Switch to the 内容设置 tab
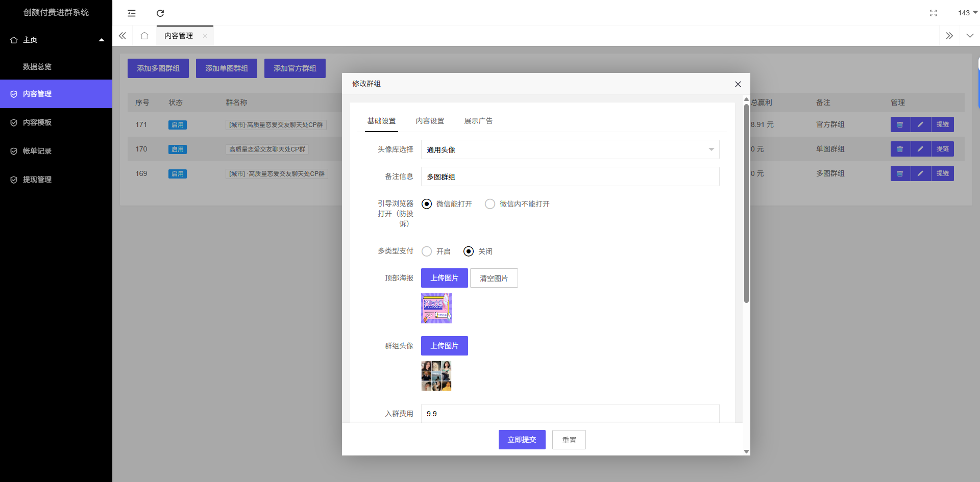Screen dimensions: 980x482 [x=430, y=121]
